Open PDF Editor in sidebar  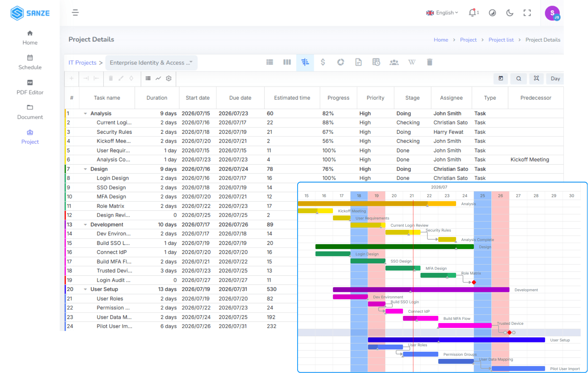coord(30,87)
